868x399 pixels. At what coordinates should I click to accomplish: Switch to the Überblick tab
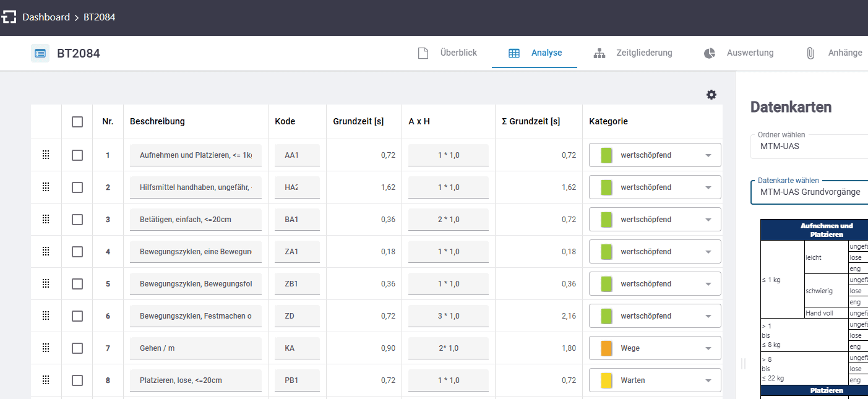point(458,53)
